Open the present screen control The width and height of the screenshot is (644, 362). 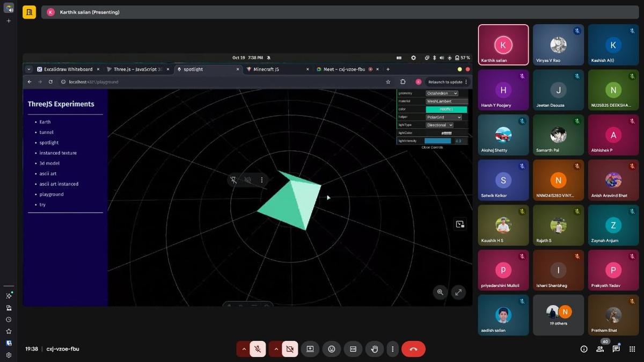[310, 349]
